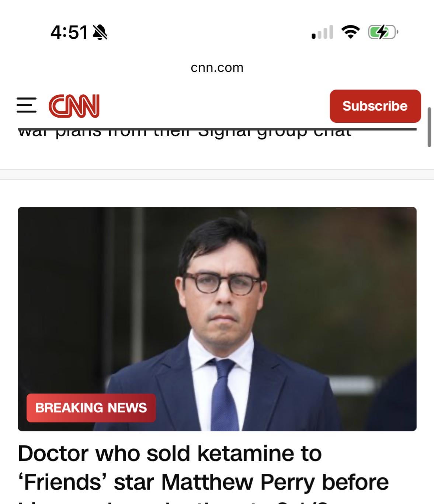This screenshot has height=504, width=434.
Task: Click the CNN logo
Action: point(74,106)
